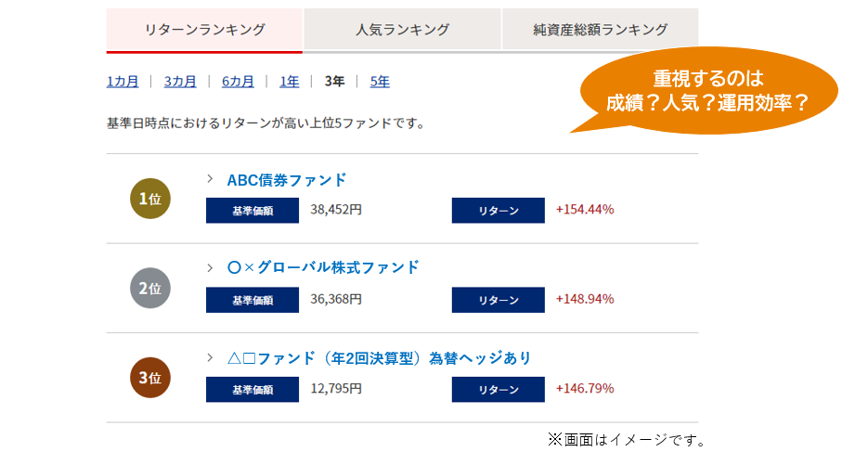Click リターン label for ABC債券ファンド
Screen dimensions: 868x465
pyautogui.click(x=499, y=211)
